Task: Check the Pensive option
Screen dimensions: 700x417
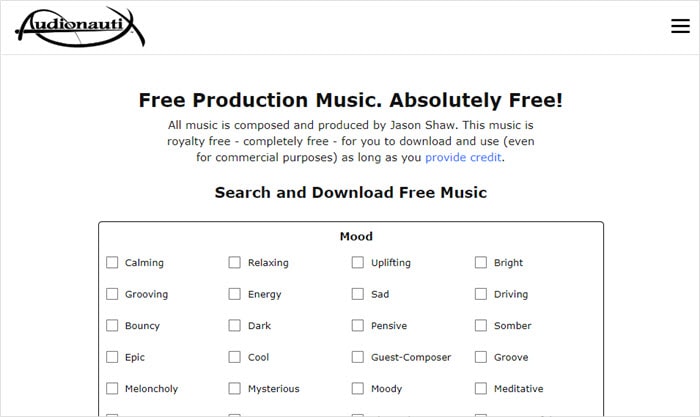Action: pos(358,326)
